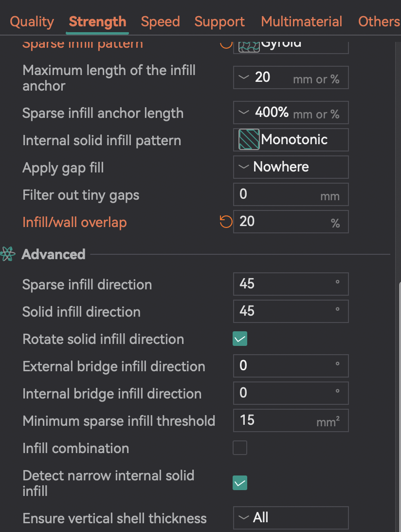Open Sparse infill anchor length dropdown
Viewport: 401px width, 532px height.
point(291,113)
